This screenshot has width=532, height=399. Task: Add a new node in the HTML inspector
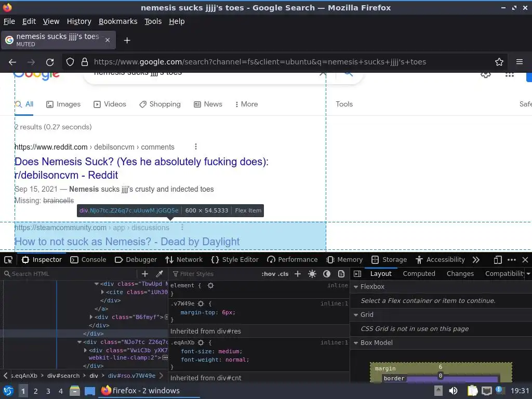coord(145,274)
